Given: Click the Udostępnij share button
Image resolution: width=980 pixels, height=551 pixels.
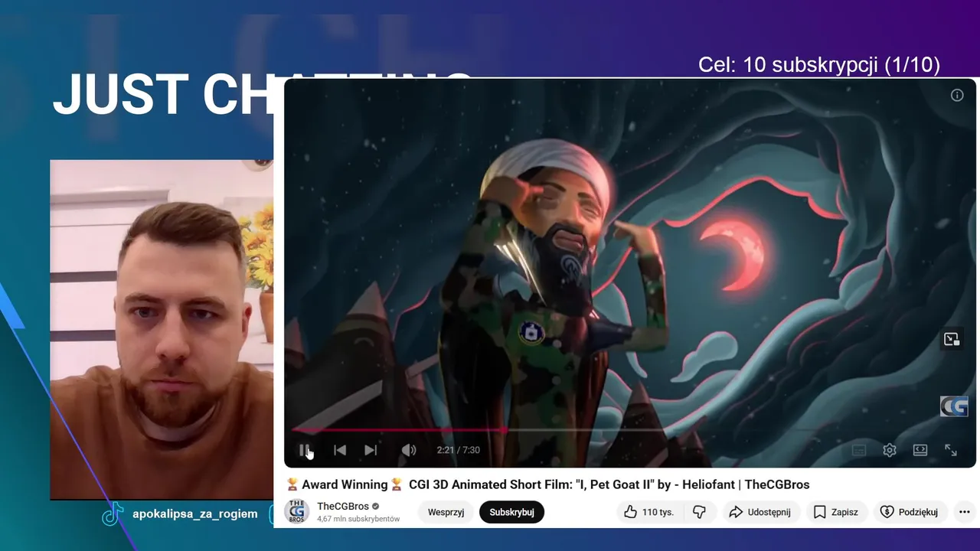Looking at the screenshot, I should coord(761,512).
